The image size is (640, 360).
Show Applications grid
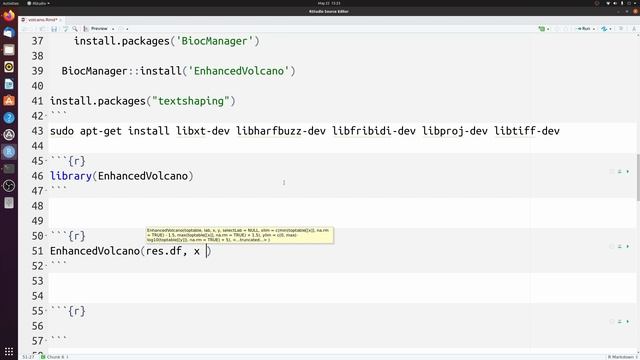(9, 351)
